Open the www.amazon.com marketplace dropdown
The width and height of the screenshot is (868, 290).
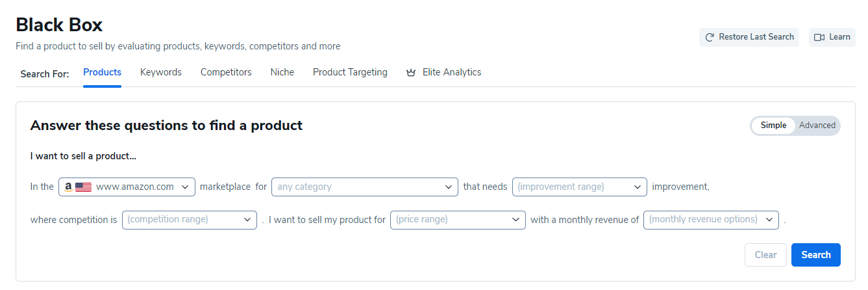[127, 187]
